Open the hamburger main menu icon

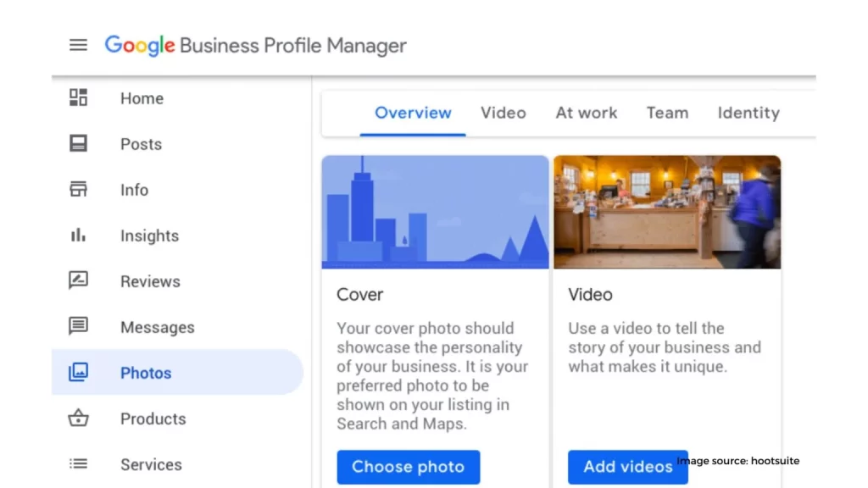(x=78, y=45)
